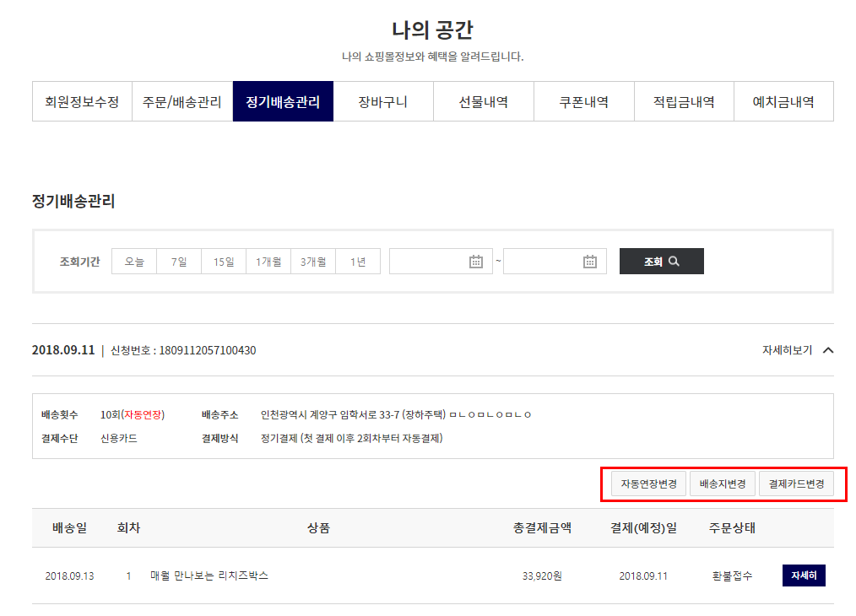Switch to 예치금내역 tab
The width and height of the screenshot is (856, 616).
[x=783, y=102]
